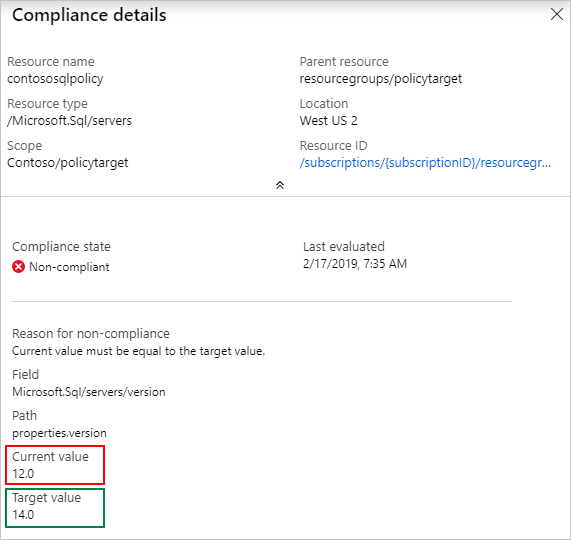
Task: Select resource type /Microsoft.Sql/servers
Action: point(69,121)
